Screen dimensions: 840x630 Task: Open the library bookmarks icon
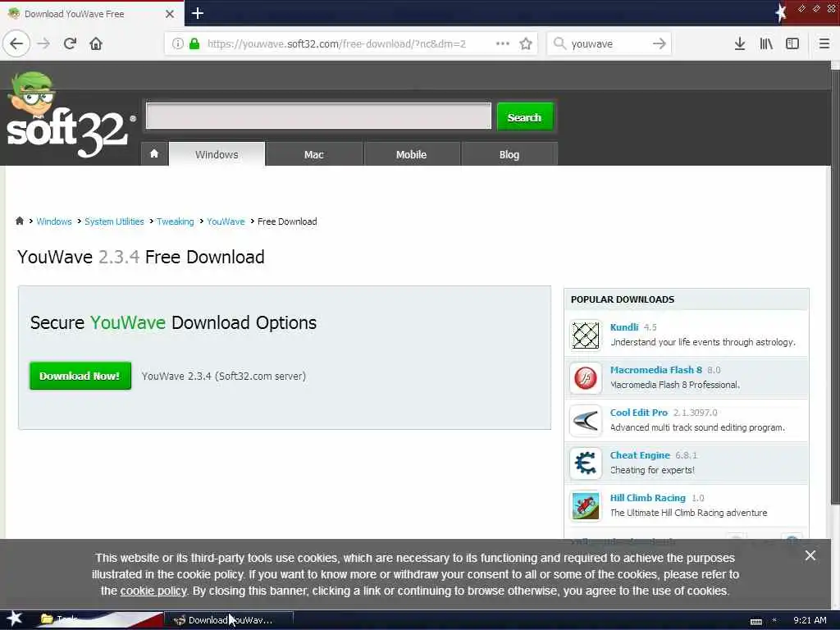766,43
